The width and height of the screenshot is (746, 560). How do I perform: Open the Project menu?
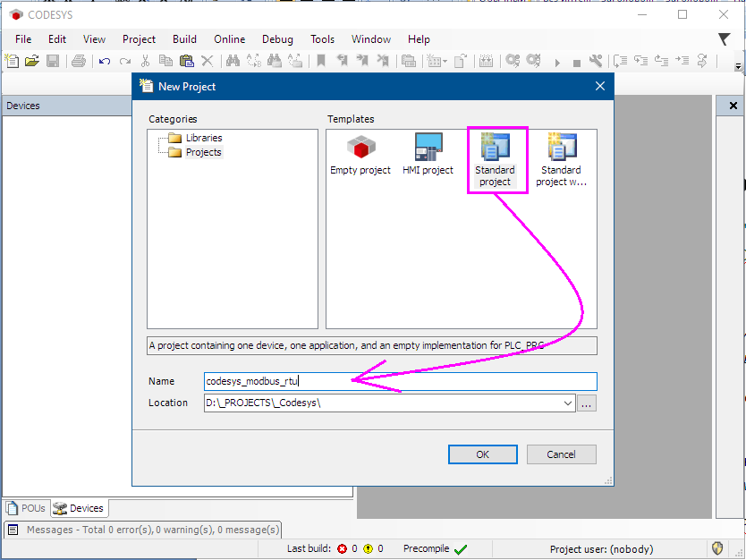[x=139, y=39]
